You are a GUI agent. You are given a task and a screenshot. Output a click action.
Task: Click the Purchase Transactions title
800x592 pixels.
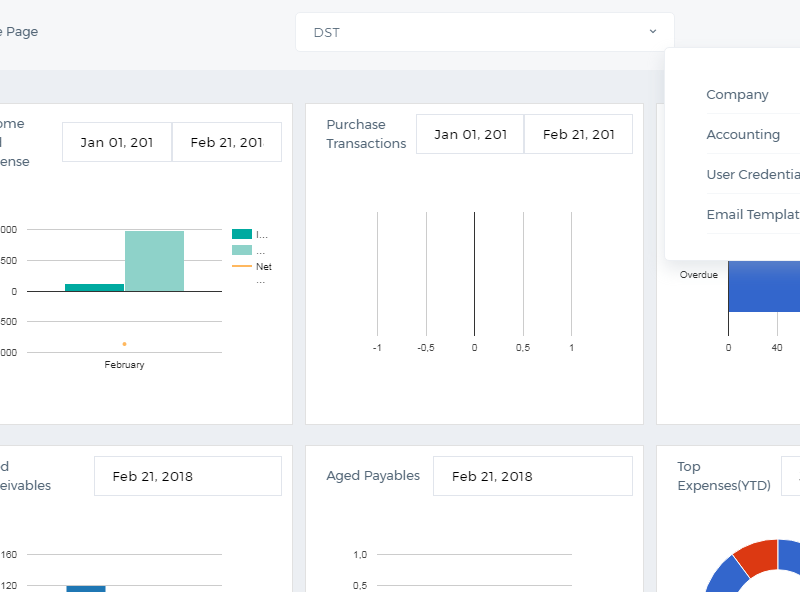[x=366, y=134]
